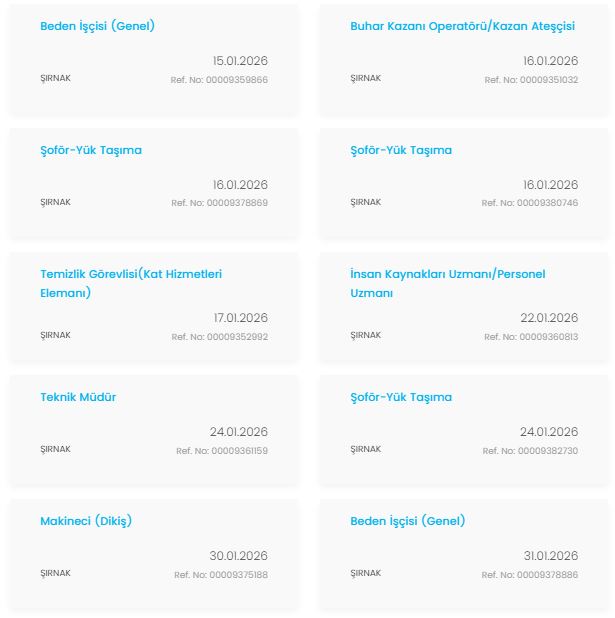Click the 17.01.2026 date text
615x618 pixels.
click(x=240, y=318)
